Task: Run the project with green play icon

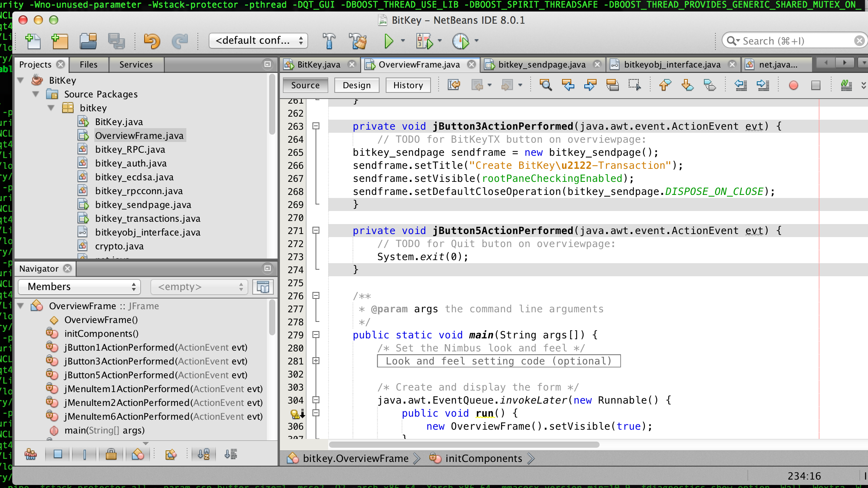Action: [x=389, y=41]
